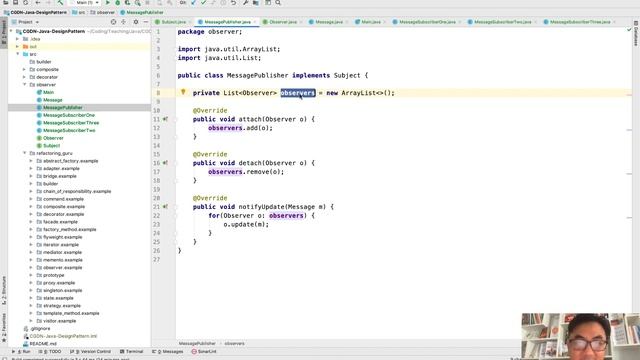Open the Main run configuration dropdown
The height and width of the screenshot is (360, 640).
pos(85,3)
